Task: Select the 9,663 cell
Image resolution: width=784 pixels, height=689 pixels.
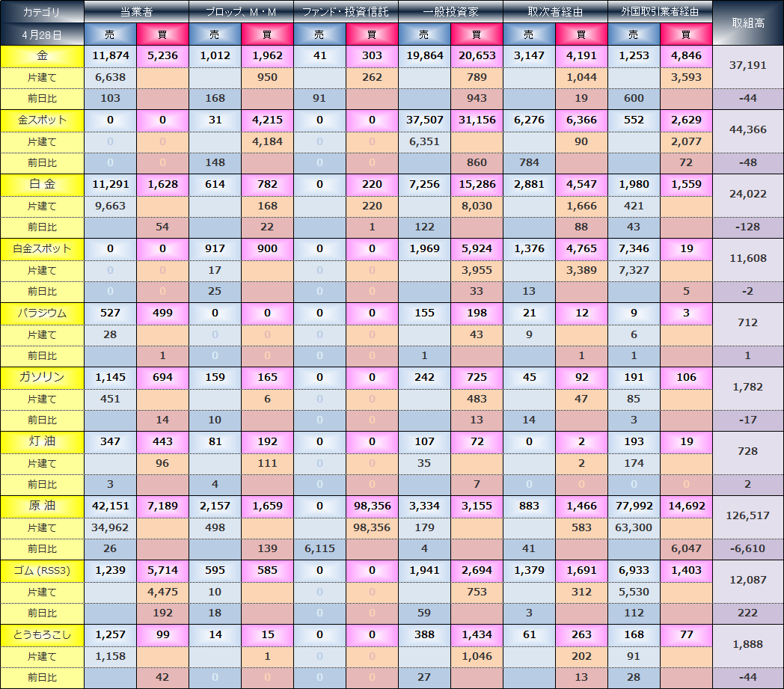Action: click(x=111, y=206)
